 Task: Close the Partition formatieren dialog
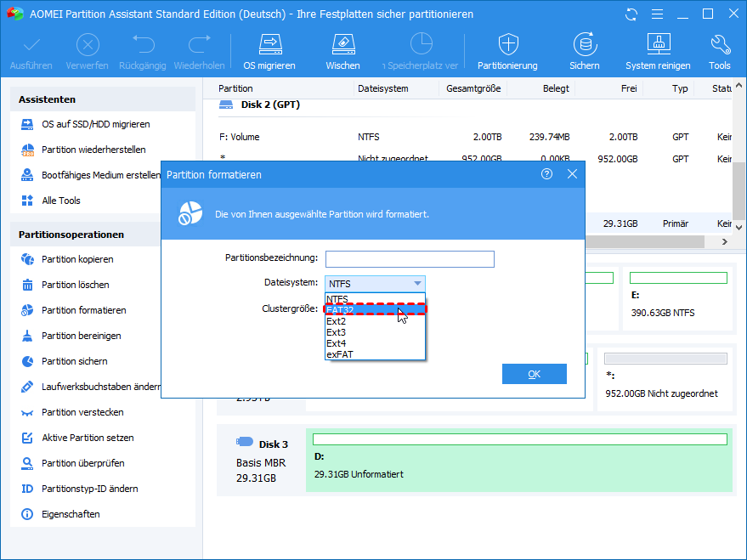click(x=572, y=174)
